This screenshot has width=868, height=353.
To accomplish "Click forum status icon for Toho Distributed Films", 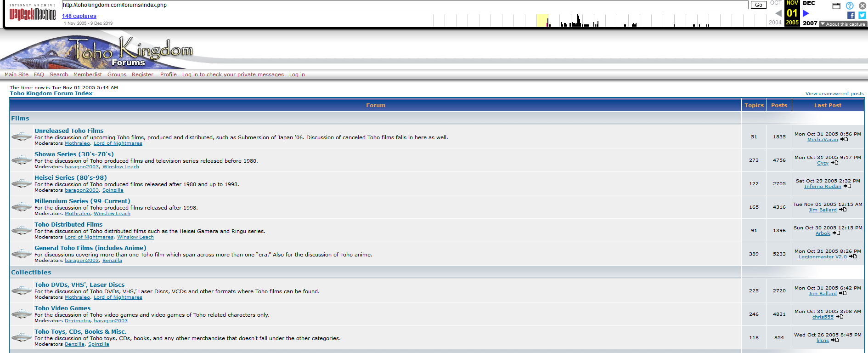I will pyautogui.click(x=21, y=230).
